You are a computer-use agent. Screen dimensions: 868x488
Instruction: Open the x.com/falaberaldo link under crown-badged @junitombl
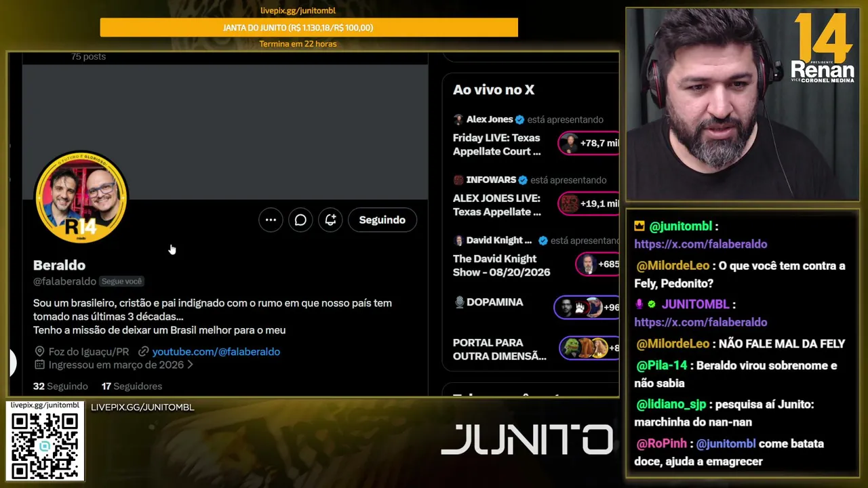coord(701,244)
